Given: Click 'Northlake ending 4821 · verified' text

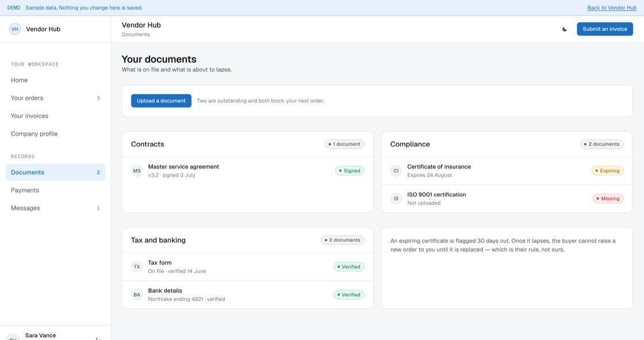Looking at the screenshot, I should pos(186,299).
